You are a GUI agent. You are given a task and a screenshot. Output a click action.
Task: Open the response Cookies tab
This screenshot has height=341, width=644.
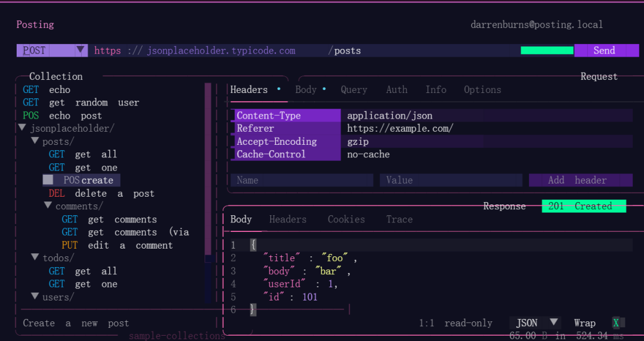[346, 219]
